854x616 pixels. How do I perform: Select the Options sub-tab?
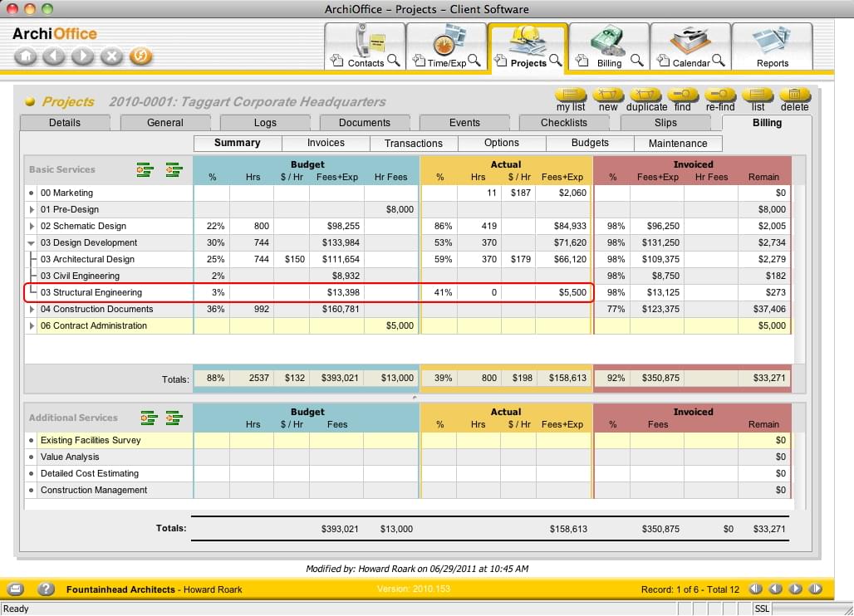click(502, 143)
